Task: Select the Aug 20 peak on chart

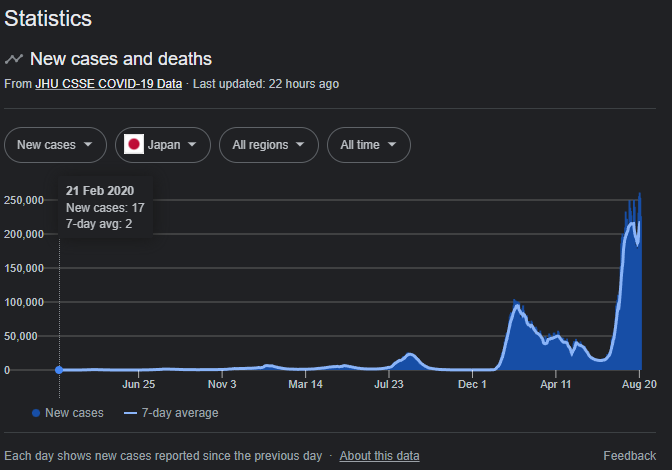Action: tap(640, 194)
